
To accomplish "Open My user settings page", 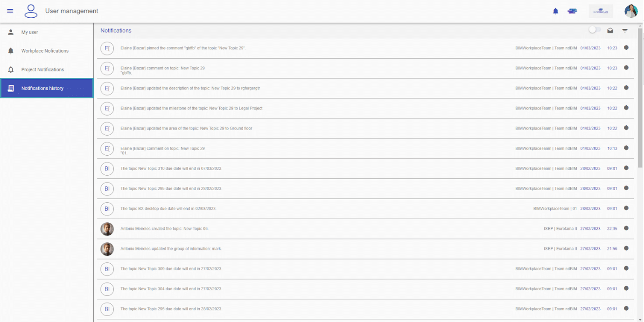I will pyautogui.click(x=29, y=32).
